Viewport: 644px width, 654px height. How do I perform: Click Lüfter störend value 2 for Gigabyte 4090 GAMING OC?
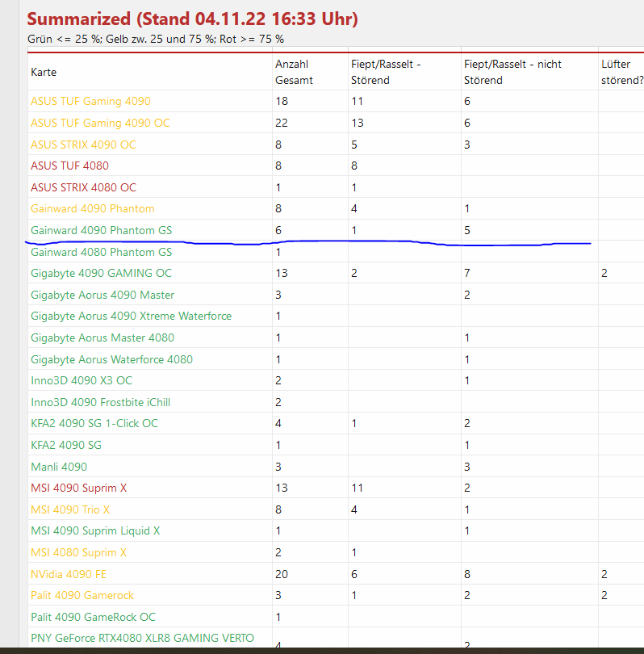[x=604, y=273]
